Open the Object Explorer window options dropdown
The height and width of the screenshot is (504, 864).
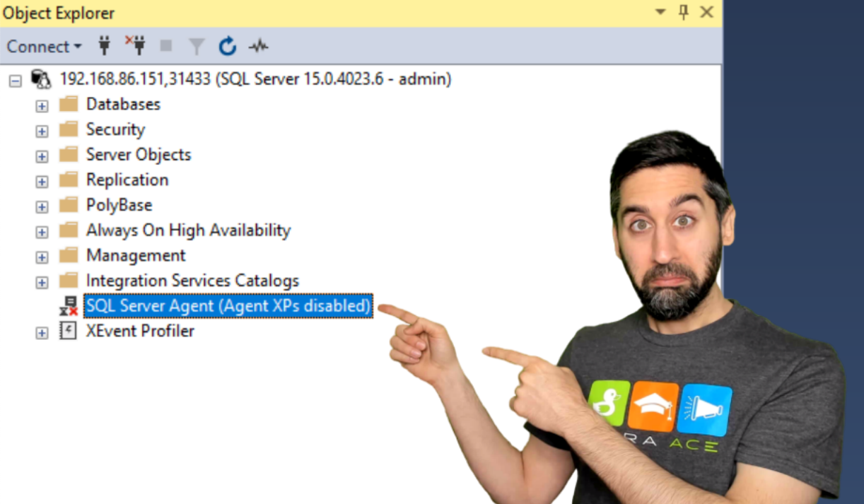(660, 12)
